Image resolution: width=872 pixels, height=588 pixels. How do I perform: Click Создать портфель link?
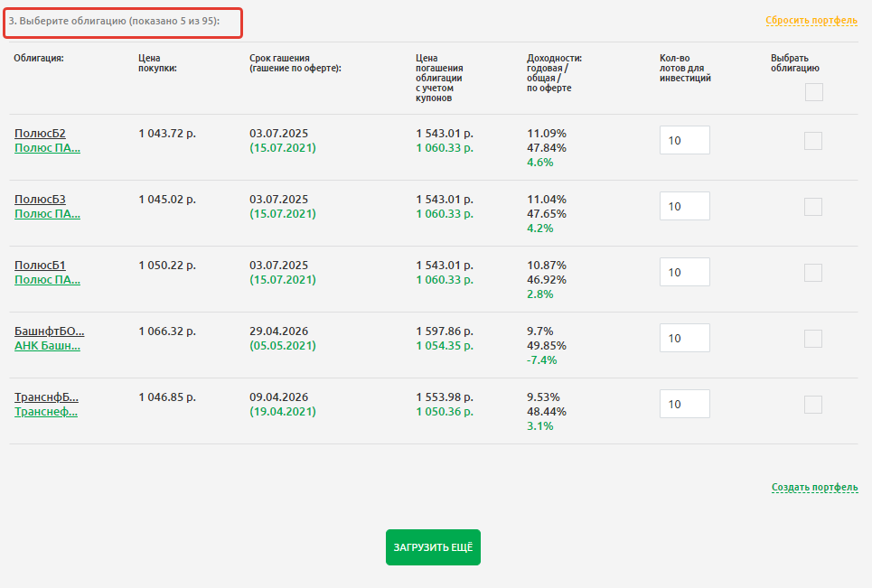coord(814,488)
